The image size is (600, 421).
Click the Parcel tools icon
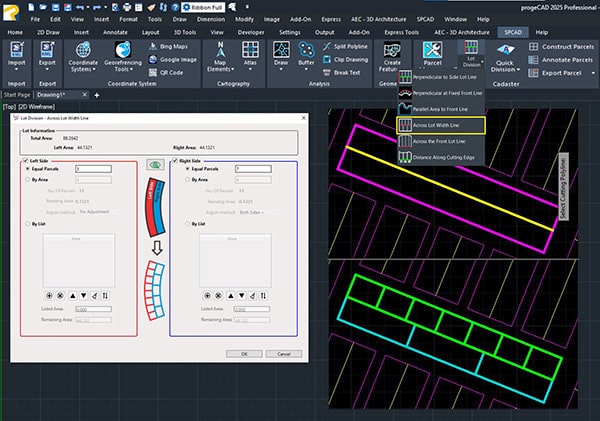(x=432, y=50)
